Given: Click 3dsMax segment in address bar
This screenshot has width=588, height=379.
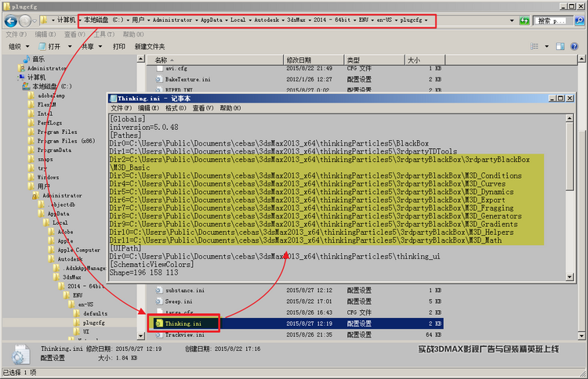Looking at the screenshot, I should pyautogui.click(x=296, y=20).
